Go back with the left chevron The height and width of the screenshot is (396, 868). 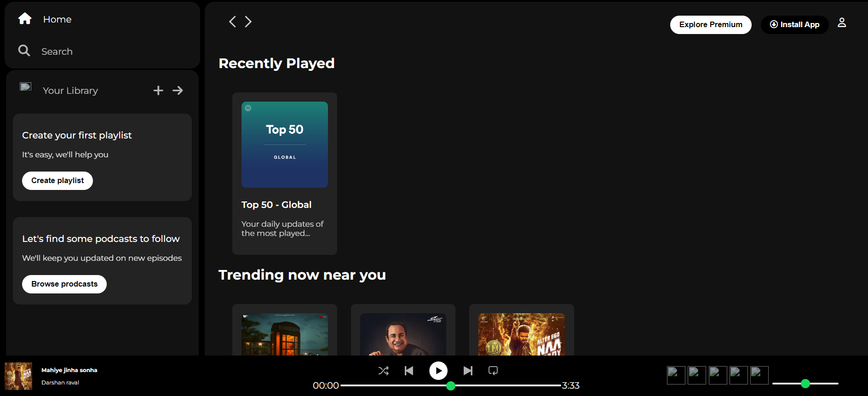click(x=232, y=22)
